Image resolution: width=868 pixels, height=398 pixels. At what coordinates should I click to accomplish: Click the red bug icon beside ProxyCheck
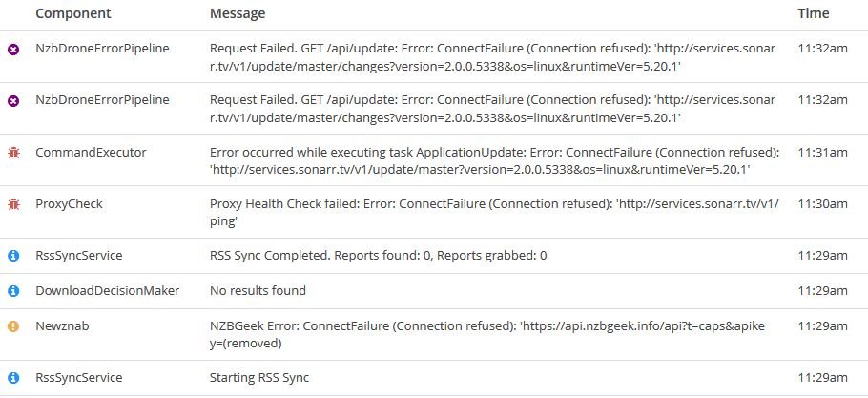[x=13, y=204]
